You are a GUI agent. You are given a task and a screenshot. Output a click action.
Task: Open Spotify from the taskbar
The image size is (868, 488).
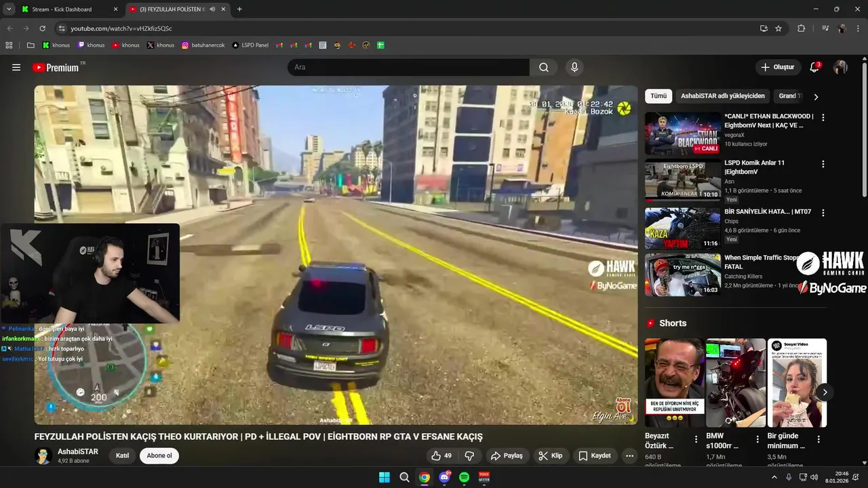point(464,477)
